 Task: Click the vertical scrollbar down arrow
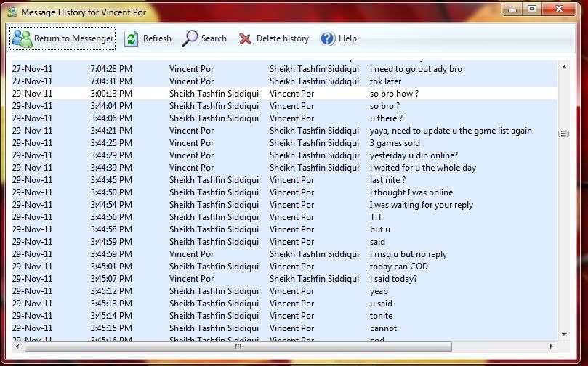tap(564, 334)
